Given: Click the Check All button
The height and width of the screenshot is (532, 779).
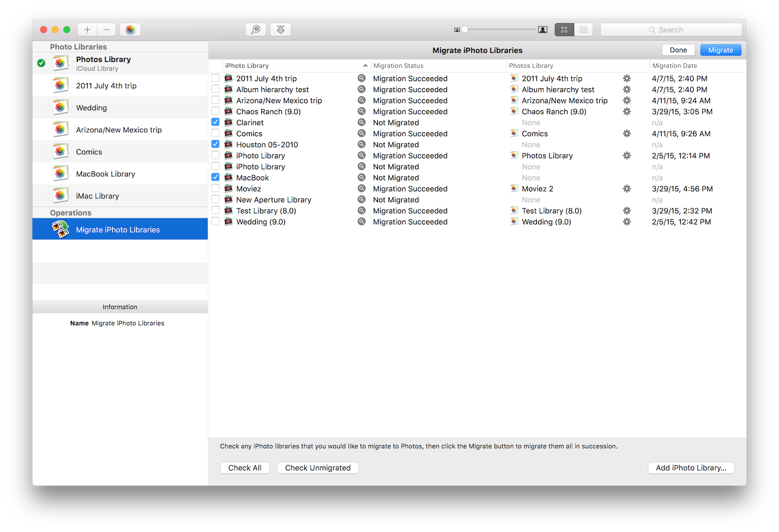Looking at the screenshot, I should (245, 468).
